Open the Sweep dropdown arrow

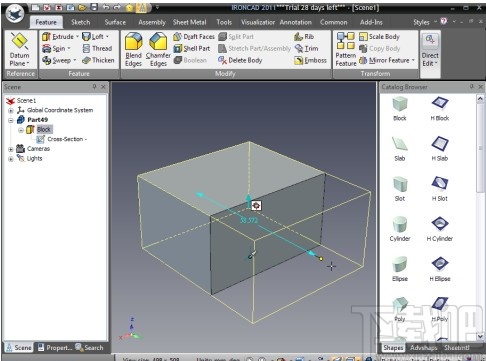[x=74, y=60]
